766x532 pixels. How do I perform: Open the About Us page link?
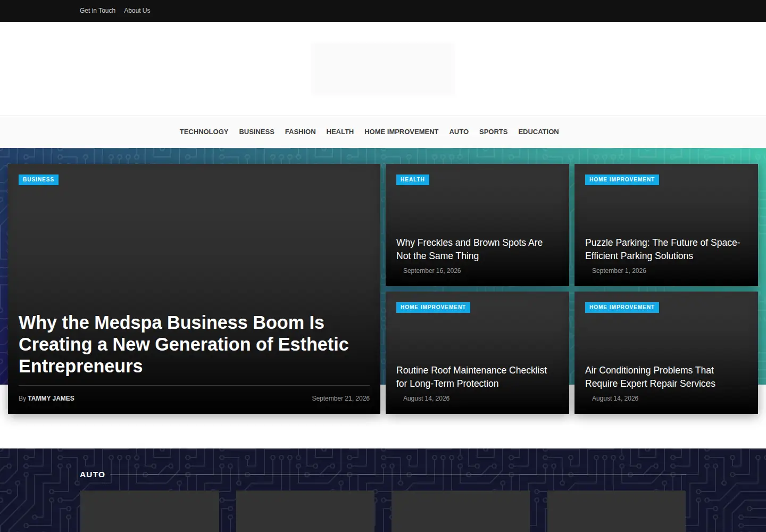[137, 11]
